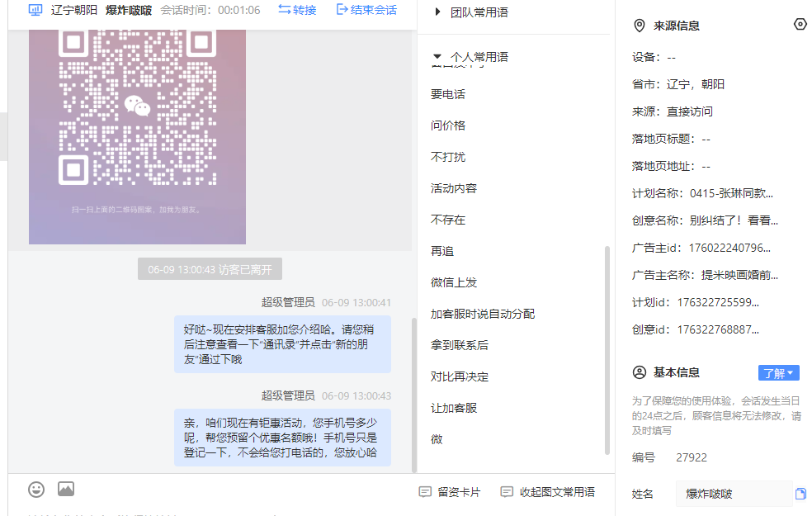Viewport: 812px width, 516px height.
Task: Select the 微 quick phrase
Action: (x=437, y=439)
